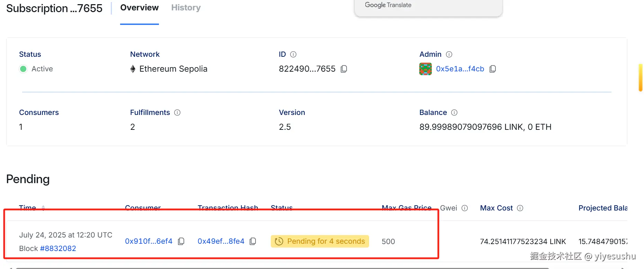Screen dimensions: 644x269
Task: Click the admin avatar identicon
Action: tap(426, 69)
